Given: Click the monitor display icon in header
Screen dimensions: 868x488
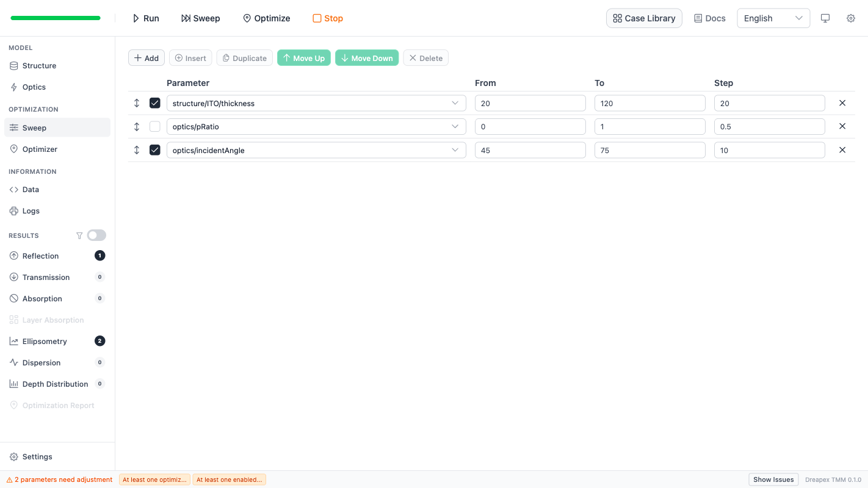Looking at the screenshot, I should point(825,18).
